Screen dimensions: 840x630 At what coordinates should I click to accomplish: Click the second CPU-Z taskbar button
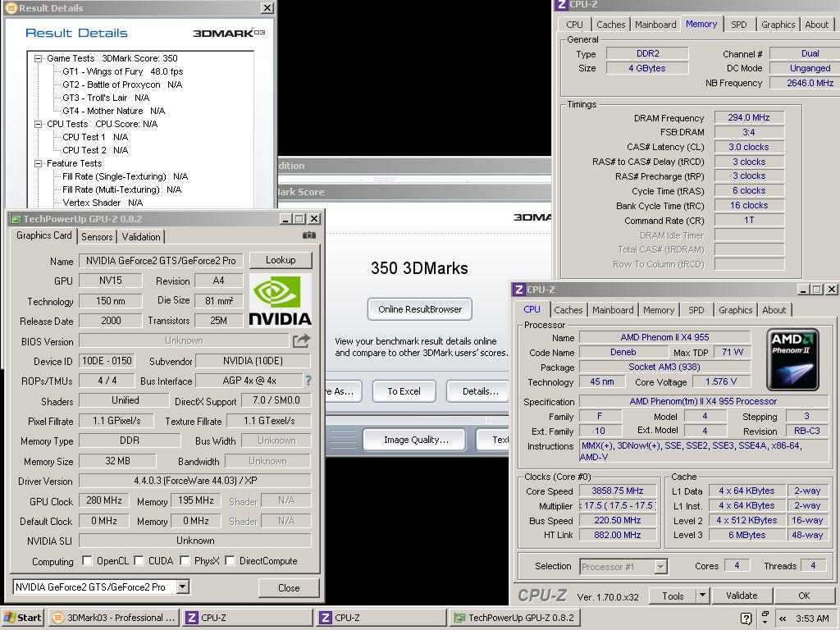click(x=381, y=618)
